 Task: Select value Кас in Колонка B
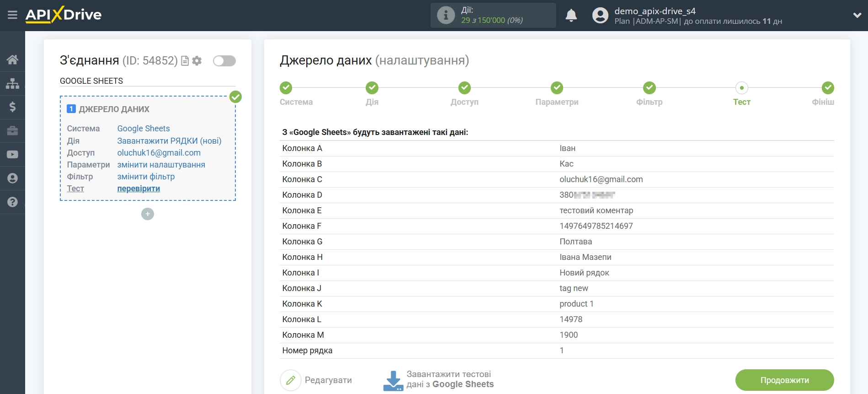[566, 164]
